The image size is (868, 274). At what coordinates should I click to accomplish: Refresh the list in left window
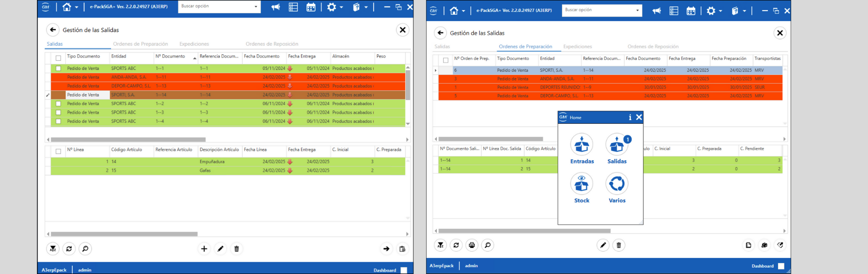click(x=69, y=249)
